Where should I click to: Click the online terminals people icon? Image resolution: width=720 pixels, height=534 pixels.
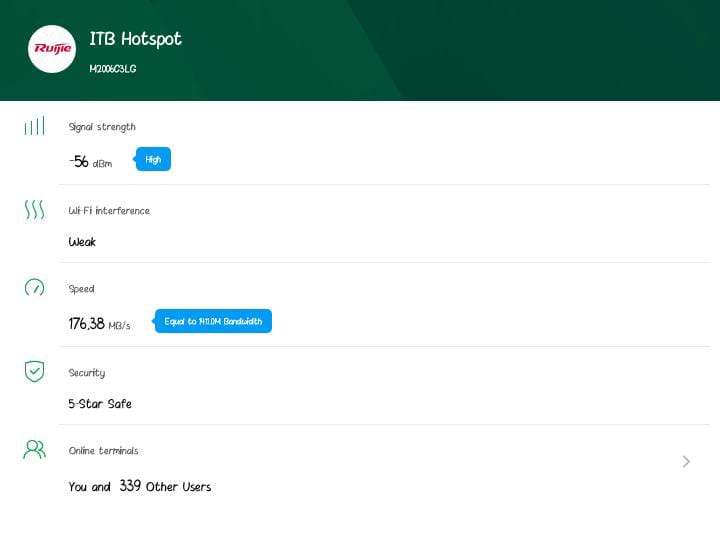click(34, 450)
